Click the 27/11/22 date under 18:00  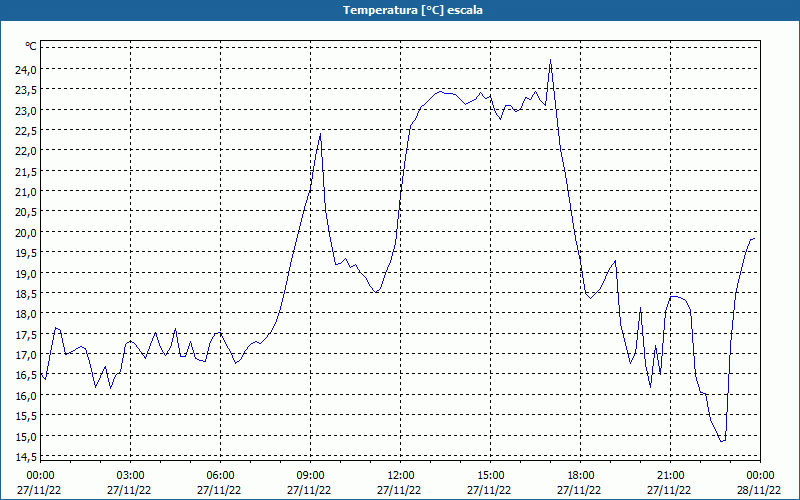coord(579,491)
